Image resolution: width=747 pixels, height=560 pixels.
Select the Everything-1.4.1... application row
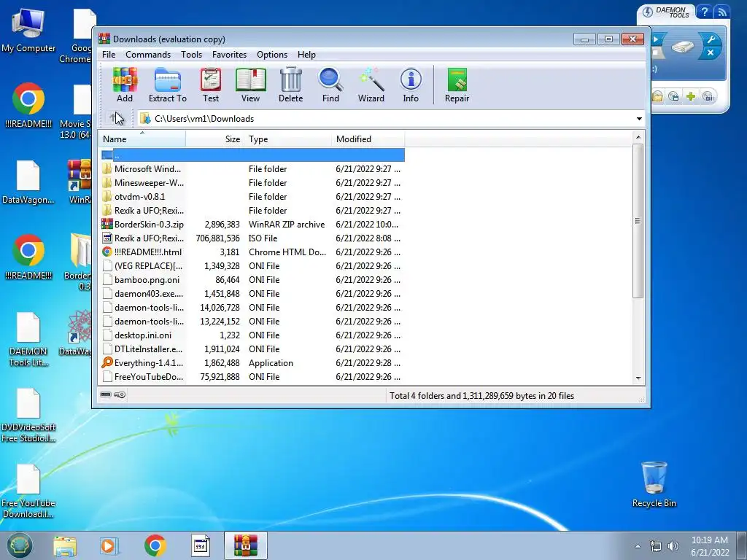click(252, 363)
